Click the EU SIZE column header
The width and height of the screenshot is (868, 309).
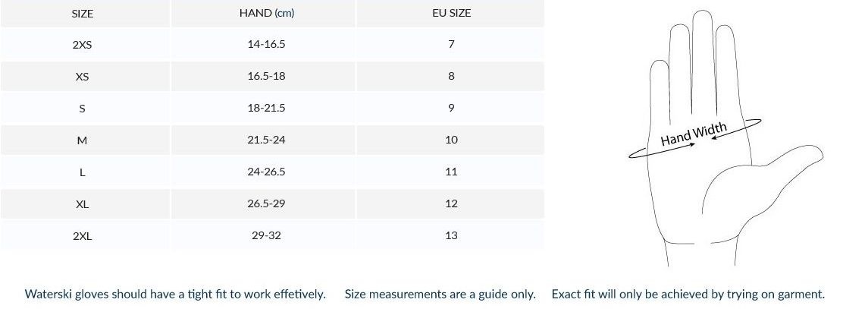(x=451, y=13)
